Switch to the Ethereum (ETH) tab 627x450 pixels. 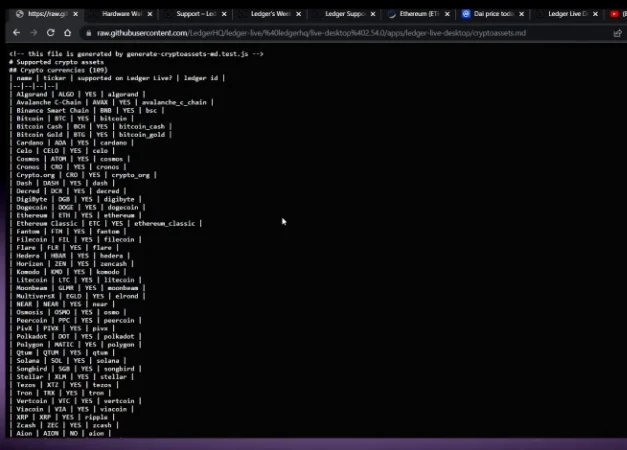419,14
